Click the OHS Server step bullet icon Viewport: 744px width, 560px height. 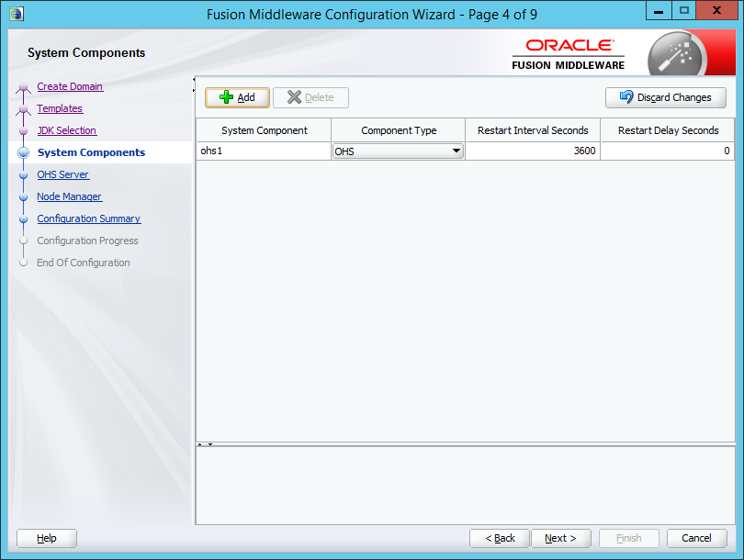coord(24,174)
